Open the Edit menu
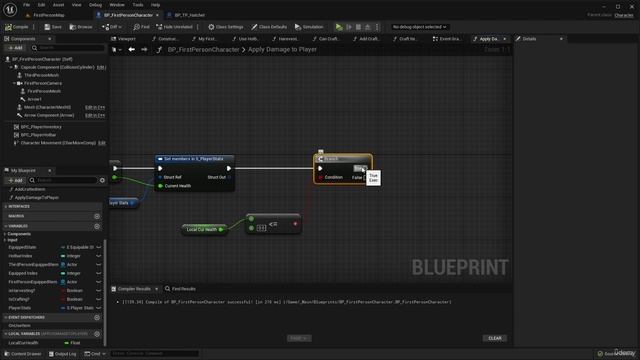This screenshot has width=640, height=360. tap(41, 5)
